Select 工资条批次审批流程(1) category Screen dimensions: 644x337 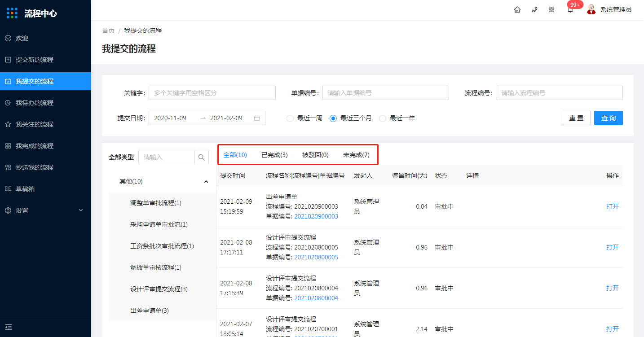[162, 246]
